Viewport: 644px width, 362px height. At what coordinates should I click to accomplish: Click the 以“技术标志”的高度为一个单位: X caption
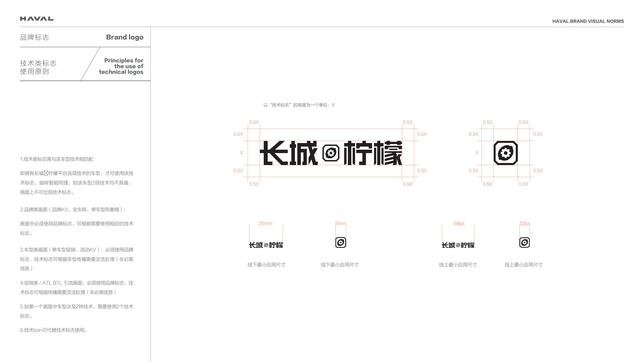[x=299, y=105]
